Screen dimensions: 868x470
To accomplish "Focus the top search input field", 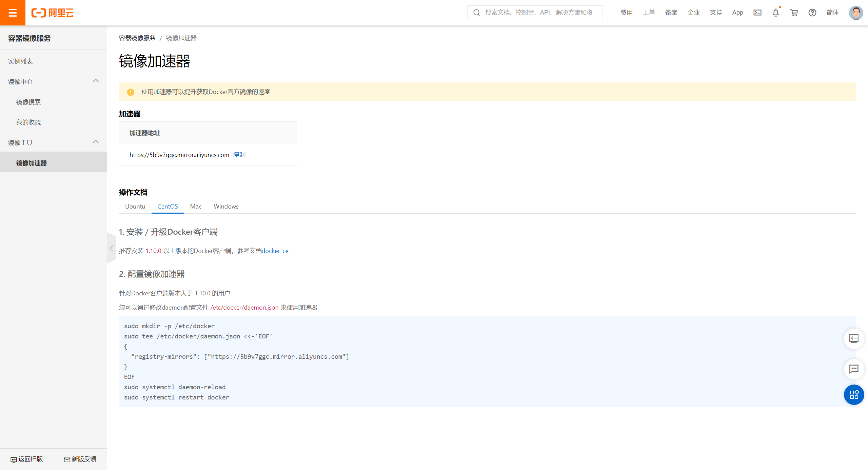I will pos(535,13).
